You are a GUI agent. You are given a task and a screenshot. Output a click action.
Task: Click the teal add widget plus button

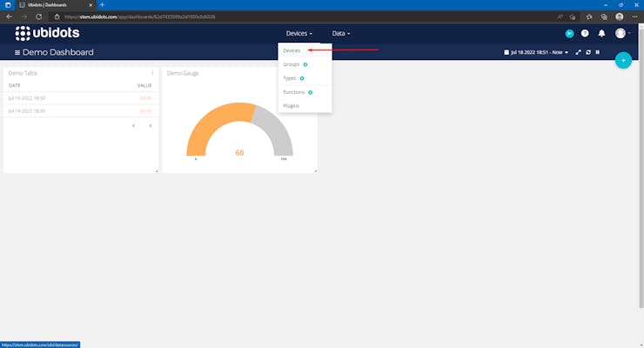(x=623, y=60)
